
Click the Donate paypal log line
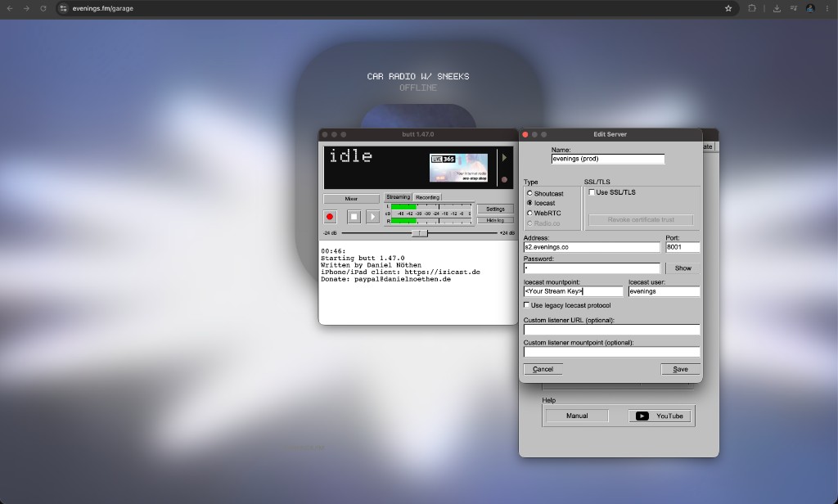tap(385, 279)
